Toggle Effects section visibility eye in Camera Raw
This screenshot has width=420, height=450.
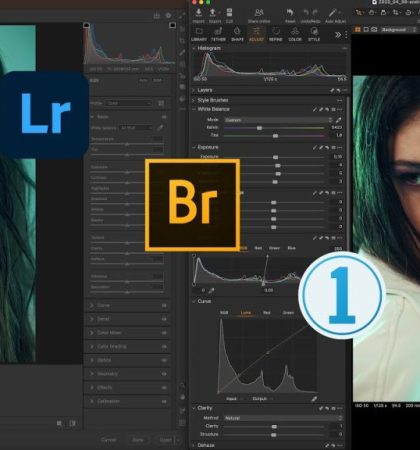coord(164,388)
